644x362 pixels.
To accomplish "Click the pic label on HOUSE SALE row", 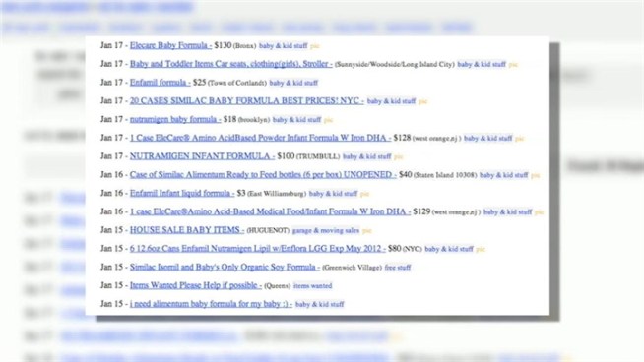I will coord(367,231).
